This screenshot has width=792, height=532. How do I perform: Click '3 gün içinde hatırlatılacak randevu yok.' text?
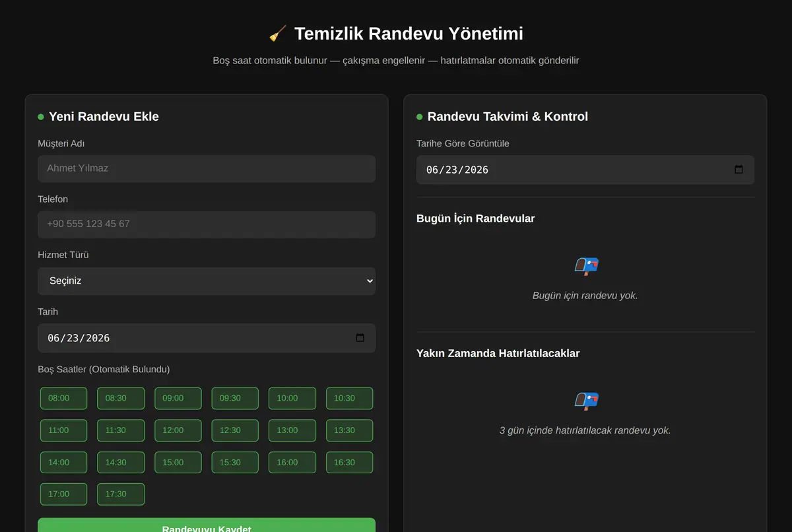(585, 430)
